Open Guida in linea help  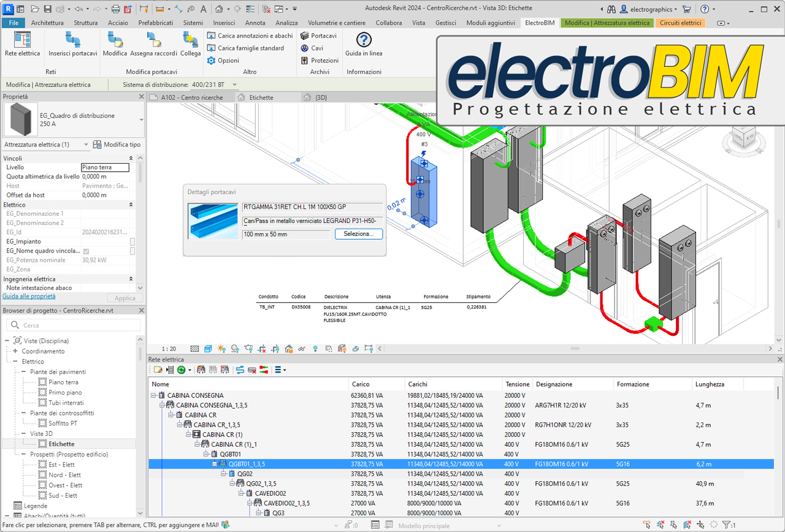[364, 45]
